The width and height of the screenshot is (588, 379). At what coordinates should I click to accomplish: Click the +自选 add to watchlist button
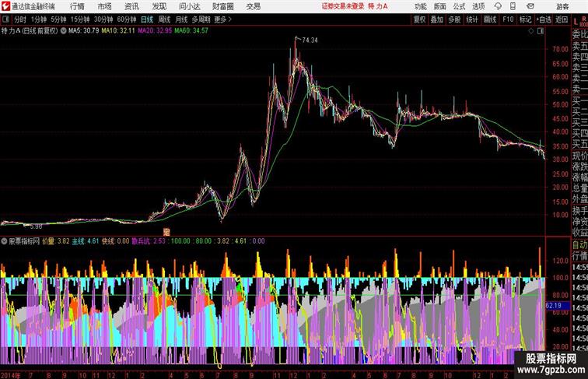[544, 19]
